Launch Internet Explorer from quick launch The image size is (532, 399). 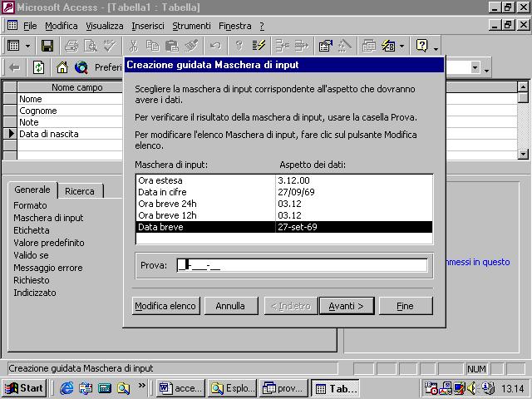tap(66, 388)
